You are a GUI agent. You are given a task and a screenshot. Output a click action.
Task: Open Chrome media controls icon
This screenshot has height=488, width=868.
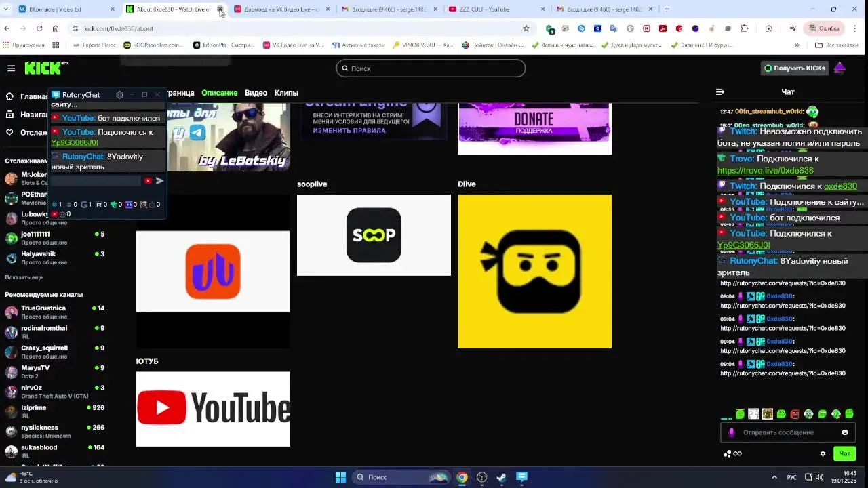(793, 28)
